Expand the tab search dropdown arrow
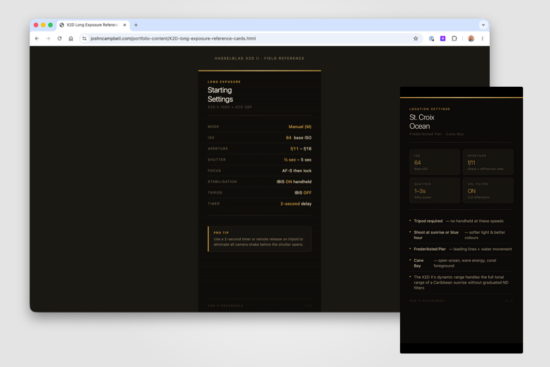This screenshot has width=550, height=367. pos(483,25)
